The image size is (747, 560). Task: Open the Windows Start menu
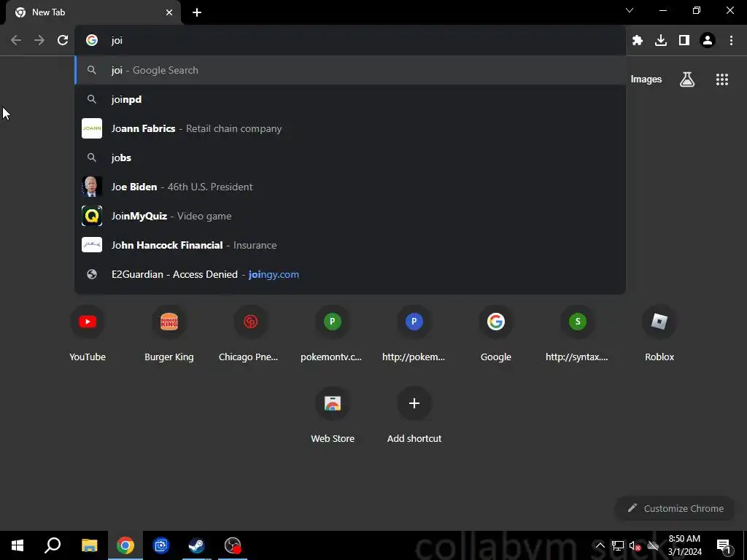(18, 545)
